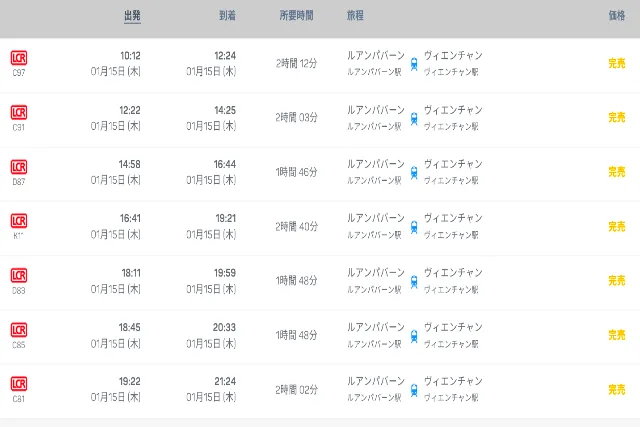The image size is (640, 427).
Task: Click ヴィエンチャン駅 in the 16:41 row
Action: pos(451,235)
